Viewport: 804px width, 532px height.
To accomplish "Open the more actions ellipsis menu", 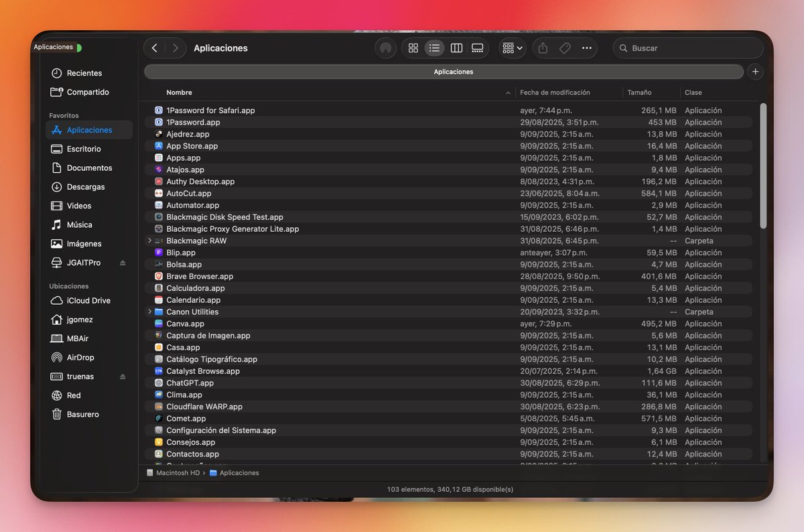I will tap(587, 48).
